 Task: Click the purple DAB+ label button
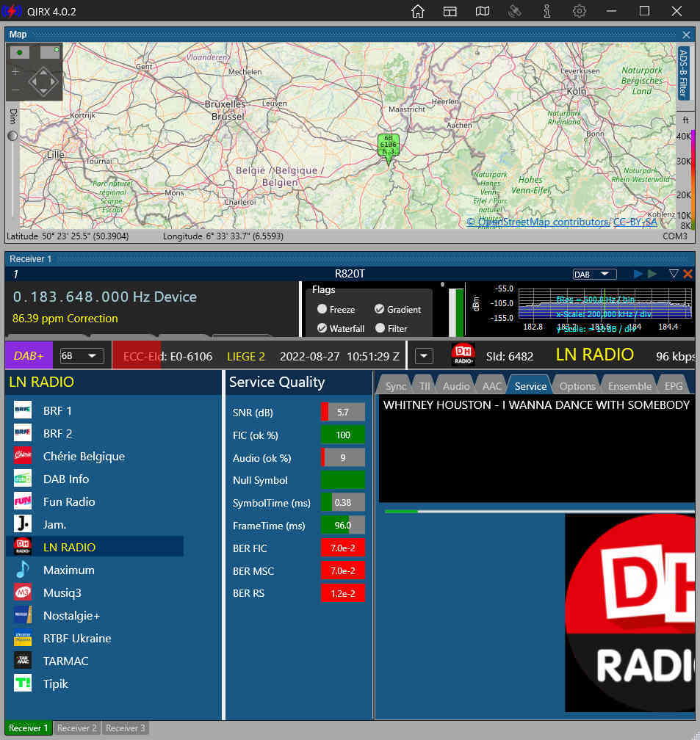[x=29, y=356]
